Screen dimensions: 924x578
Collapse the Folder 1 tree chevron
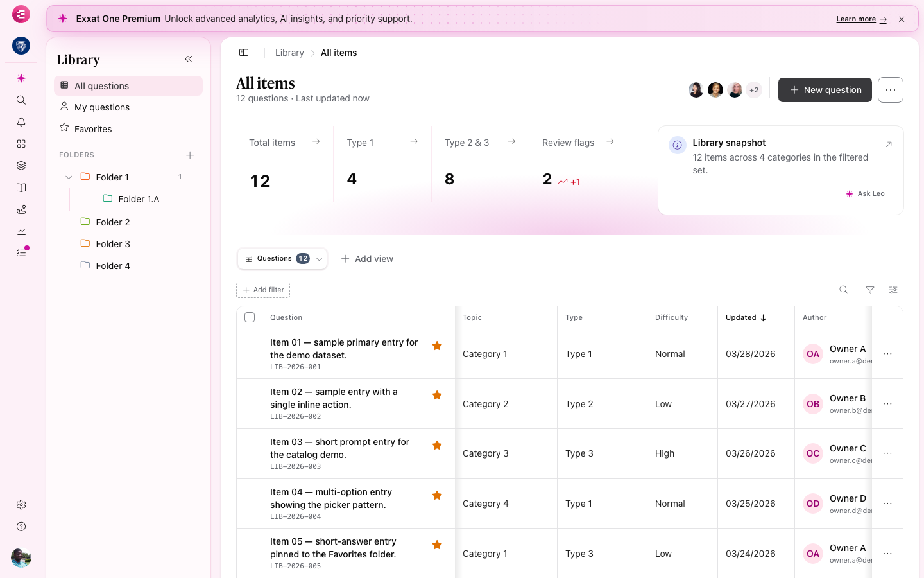click(x=69, y=177)
